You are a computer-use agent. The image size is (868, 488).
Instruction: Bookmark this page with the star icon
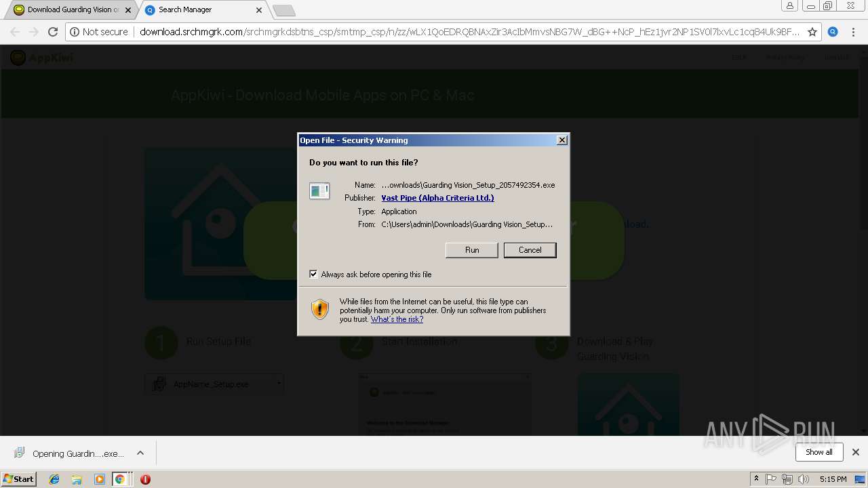(812, 32)
